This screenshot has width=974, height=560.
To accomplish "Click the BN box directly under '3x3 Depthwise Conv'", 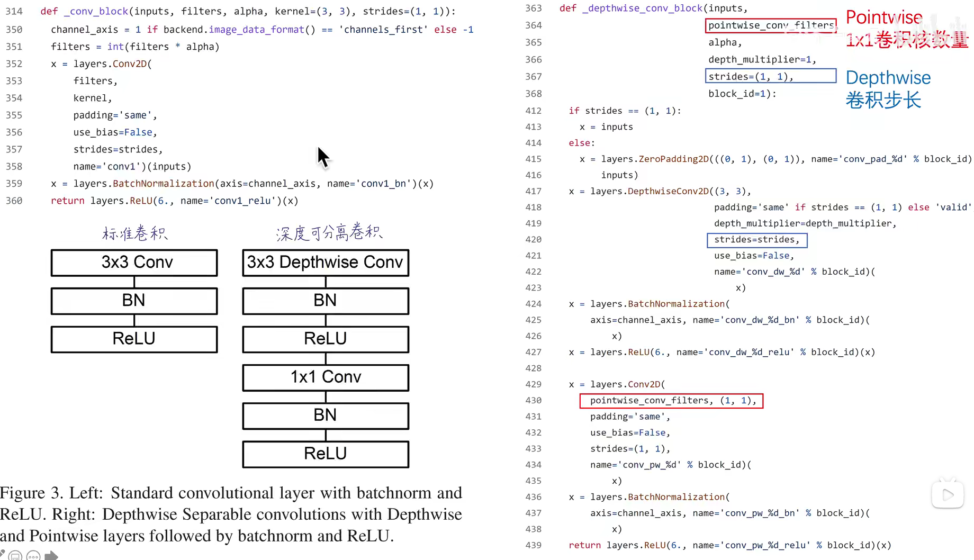I will [326, 301].
